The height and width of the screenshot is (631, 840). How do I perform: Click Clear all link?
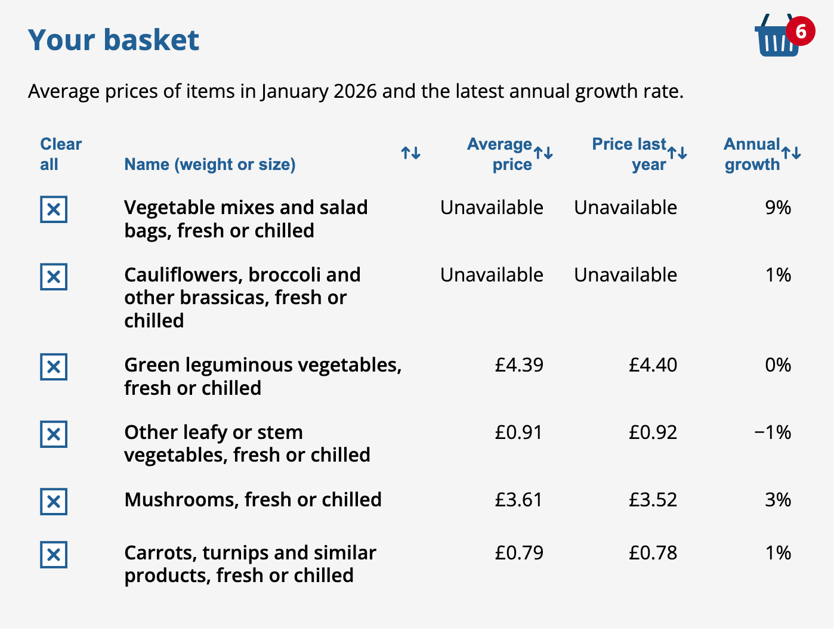(x=60, y=154)
